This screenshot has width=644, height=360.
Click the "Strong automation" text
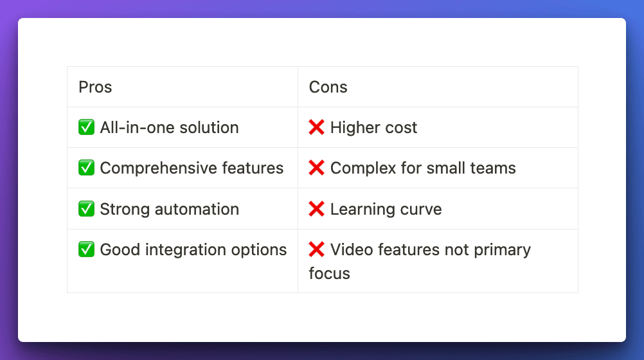point(169,210)
